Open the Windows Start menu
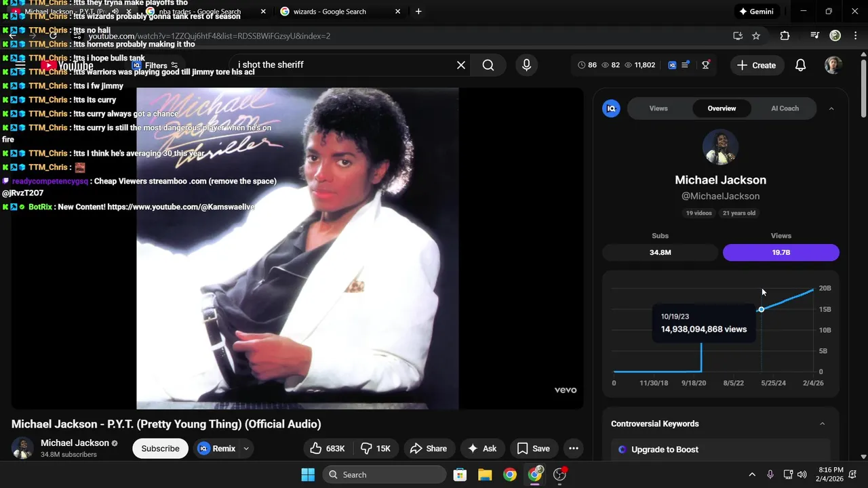The width and height of the screenshot is (868, 488). coord(308,474)
